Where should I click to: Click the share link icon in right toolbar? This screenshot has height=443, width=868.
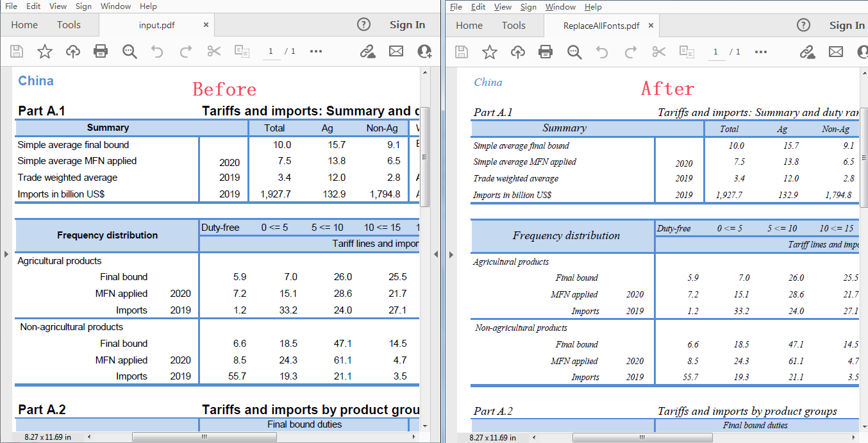(807, 52)
